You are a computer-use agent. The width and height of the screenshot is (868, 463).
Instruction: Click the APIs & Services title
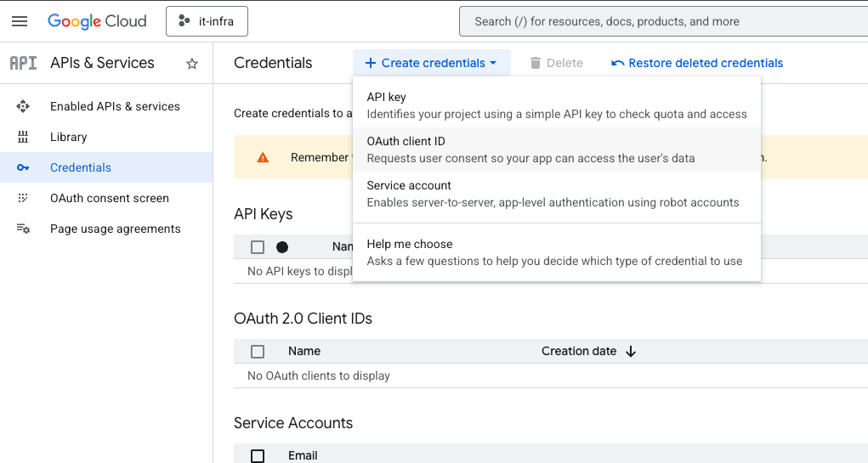click(x=102, y=63)
